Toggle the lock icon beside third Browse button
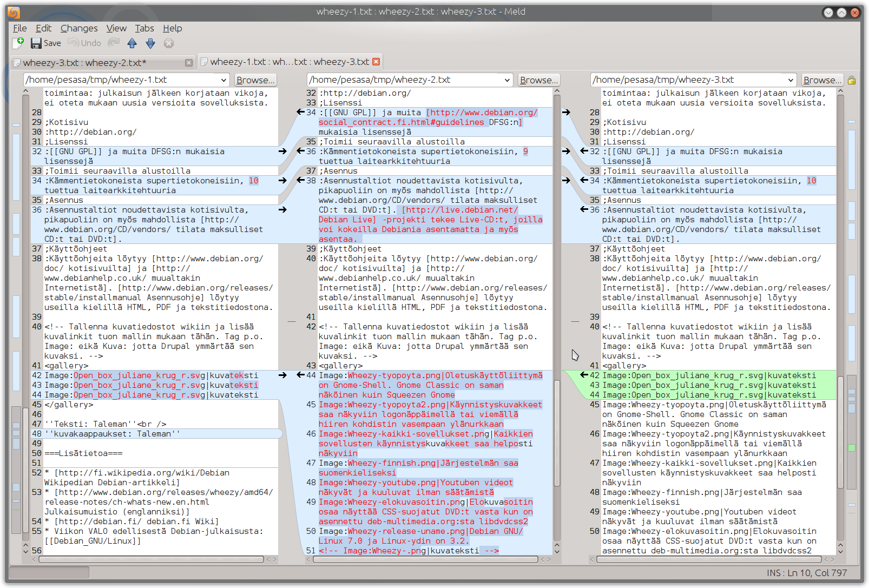Image resolution: width=869 pixels, height=588 pixels. [x=852, y=80]
